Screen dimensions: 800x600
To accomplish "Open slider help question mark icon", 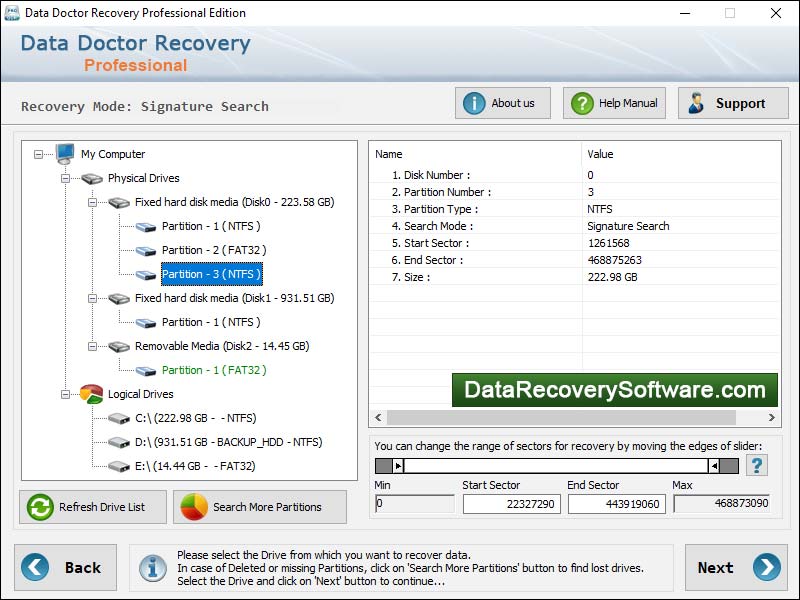I will coord(757,465).
